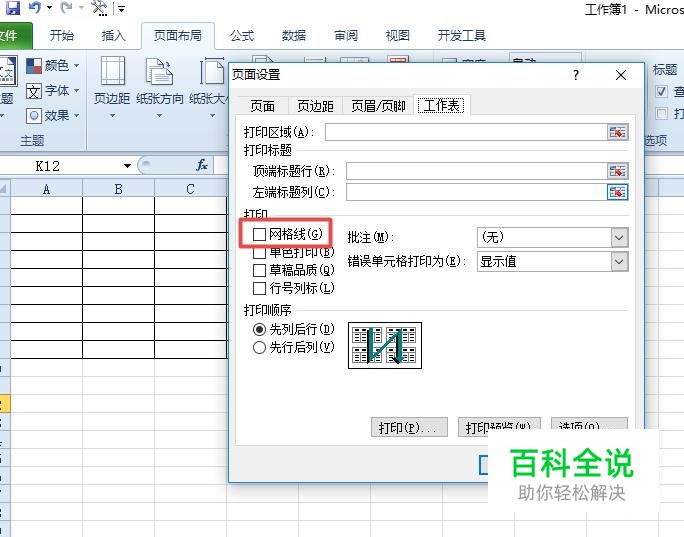
Task: Select the 工作表 tab in the dialog
Action: pyautogui.click(x=441, y=105)
